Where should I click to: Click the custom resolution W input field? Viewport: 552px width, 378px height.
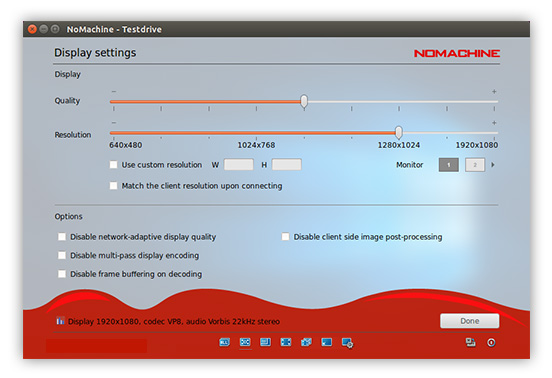(x=239, y=165)
